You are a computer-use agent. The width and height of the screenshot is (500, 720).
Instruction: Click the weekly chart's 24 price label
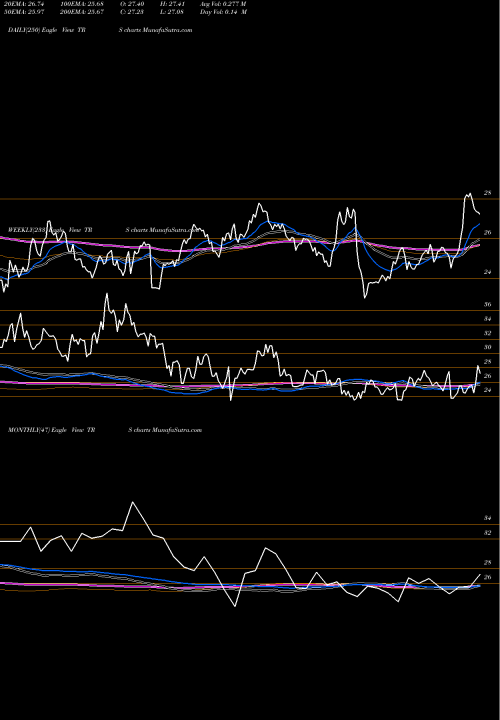488,390
